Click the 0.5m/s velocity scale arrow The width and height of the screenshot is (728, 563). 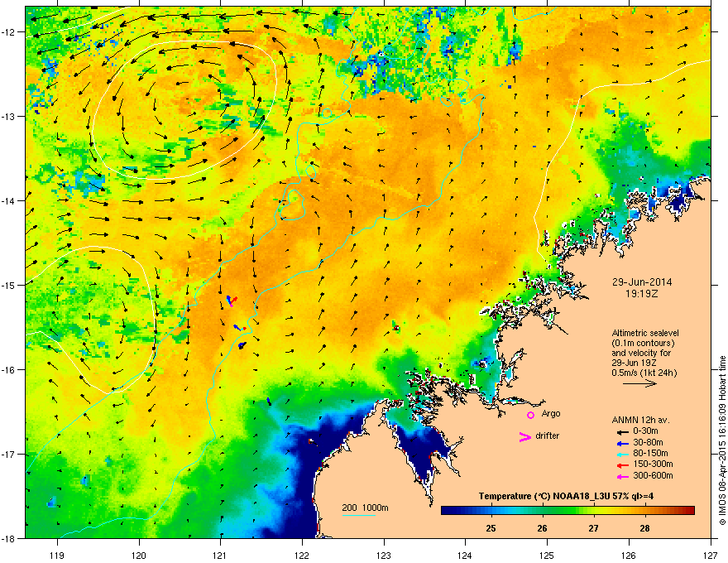coord(639,383)
